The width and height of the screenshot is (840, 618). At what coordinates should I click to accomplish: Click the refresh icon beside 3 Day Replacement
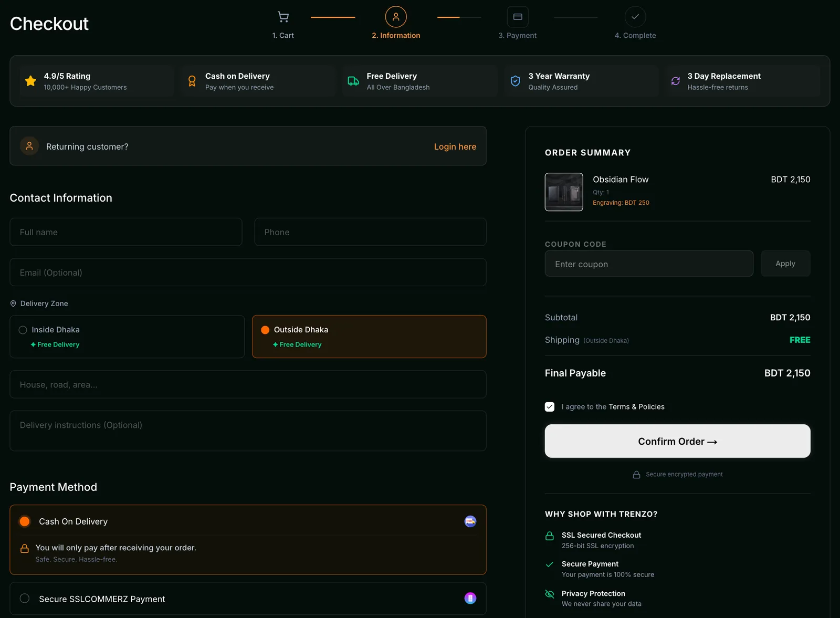tap(676, 81)
